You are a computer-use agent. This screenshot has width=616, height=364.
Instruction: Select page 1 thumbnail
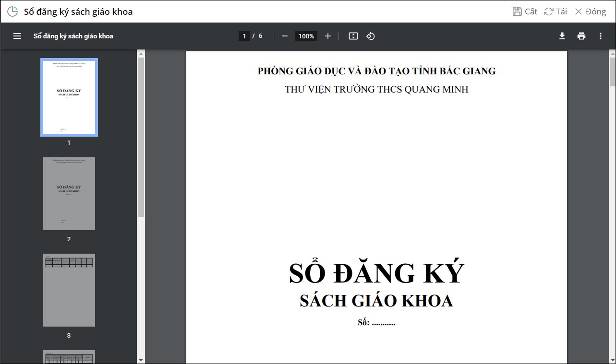(69, 97)
